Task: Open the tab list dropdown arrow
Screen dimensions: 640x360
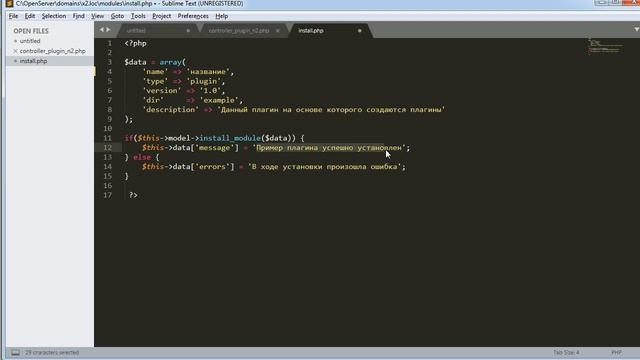Action: point(636,29)
